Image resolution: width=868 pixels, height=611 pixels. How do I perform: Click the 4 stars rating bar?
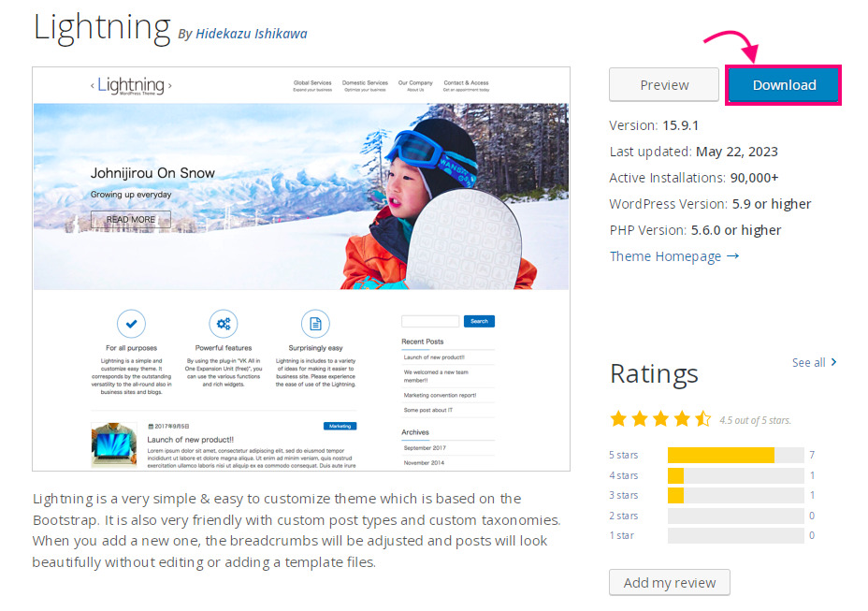(x=736, y=475)
